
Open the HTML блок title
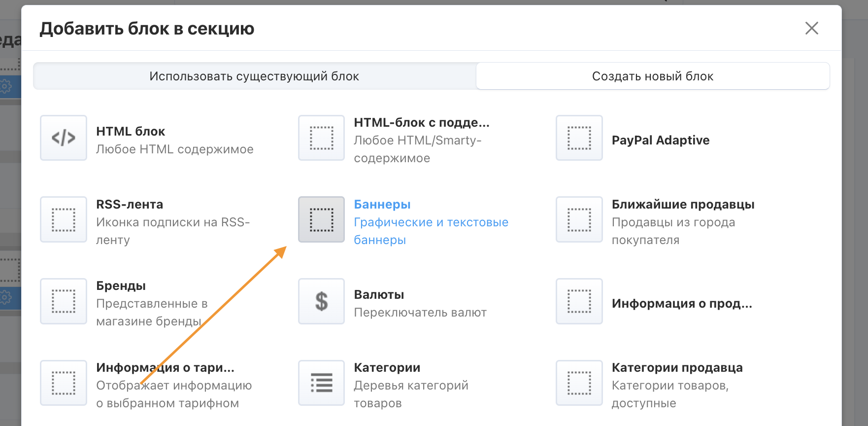tap(131, 132)
